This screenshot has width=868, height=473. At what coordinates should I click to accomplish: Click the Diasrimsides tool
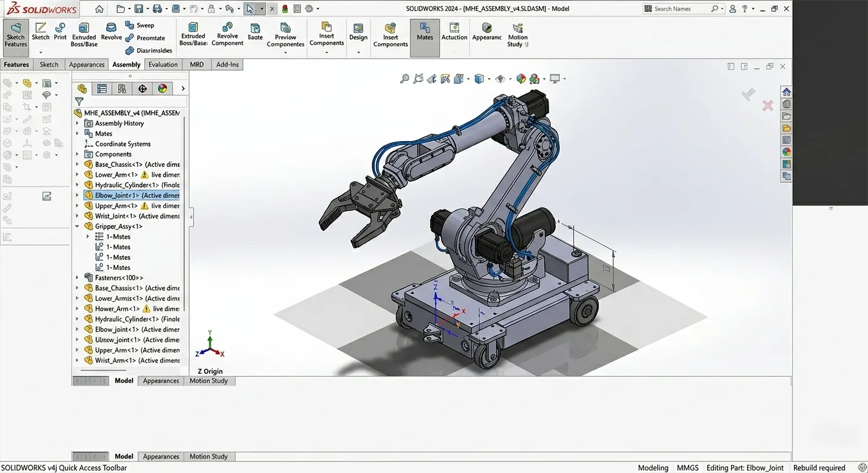click(148, 51)
